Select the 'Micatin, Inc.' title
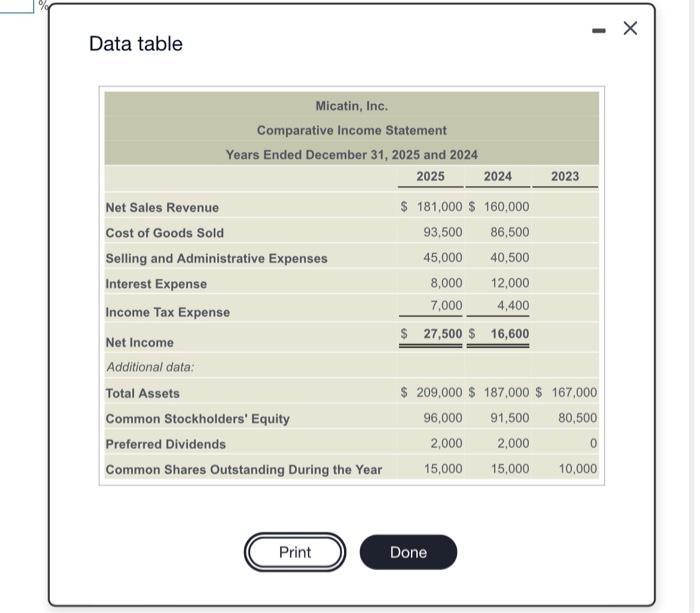This screenshot has height=613, width=700. coord(352,106)
